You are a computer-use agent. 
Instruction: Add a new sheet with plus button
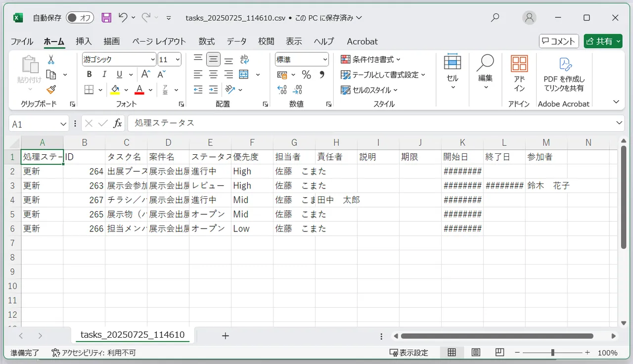(226, 336)
